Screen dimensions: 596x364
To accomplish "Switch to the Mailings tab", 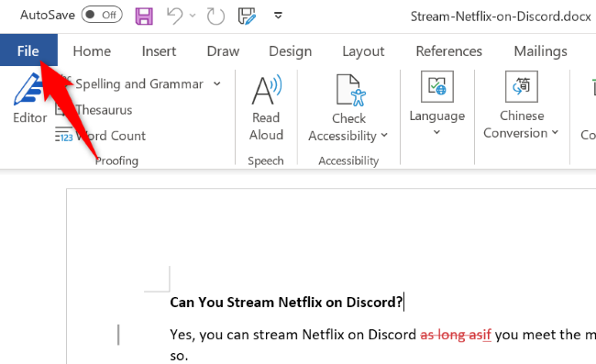I will tap(540, 51).
